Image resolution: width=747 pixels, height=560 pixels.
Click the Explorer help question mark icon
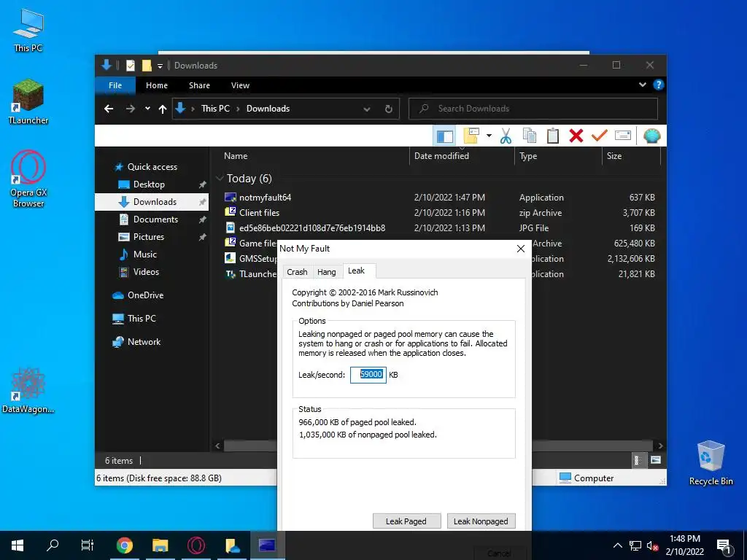tap(659, 85)
